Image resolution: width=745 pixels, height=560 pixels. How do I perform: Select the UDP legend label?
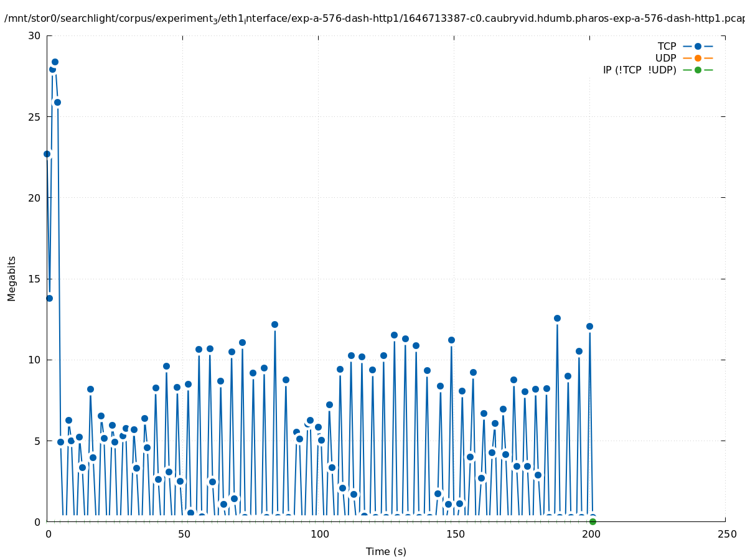pyautogui.click(x=665, y=58)
